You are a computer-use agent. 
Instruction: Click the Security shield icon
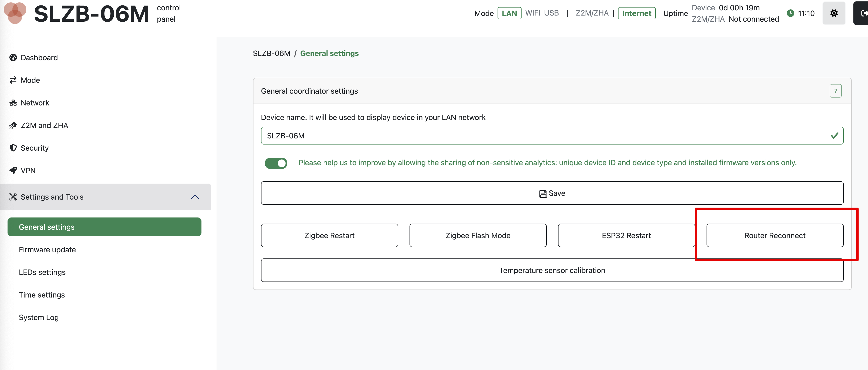coord(13,148)
